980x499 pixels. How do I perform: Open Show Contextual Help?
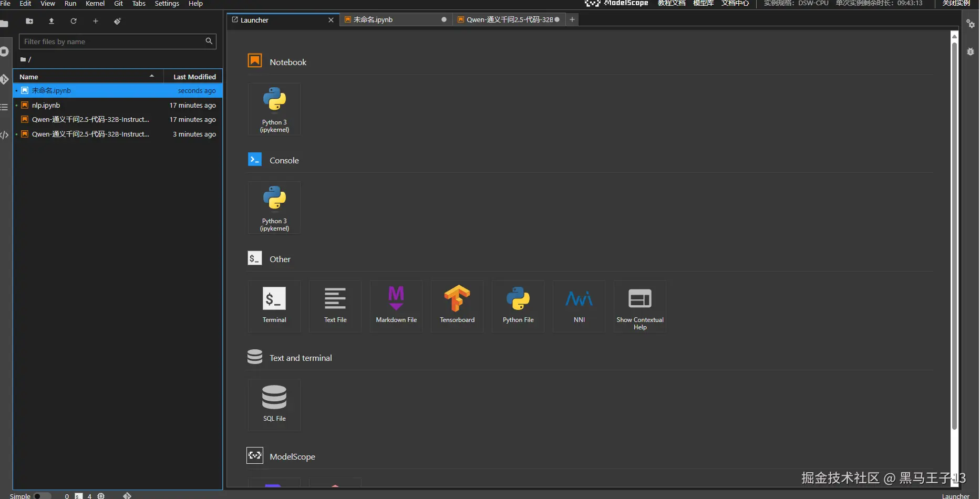(x=640, y=306)
